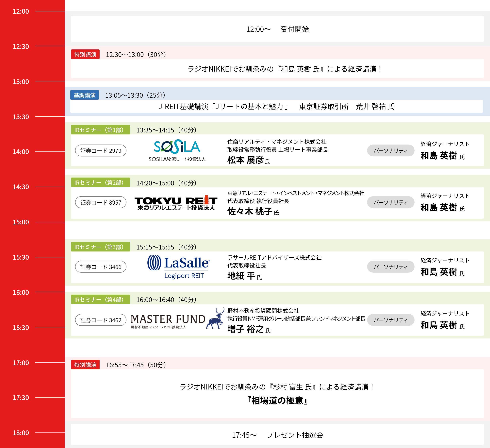Viewport: 490px width, 448px height.
Task: Click the 特別講演 tag at 16:55
Action: coord(85,365)
